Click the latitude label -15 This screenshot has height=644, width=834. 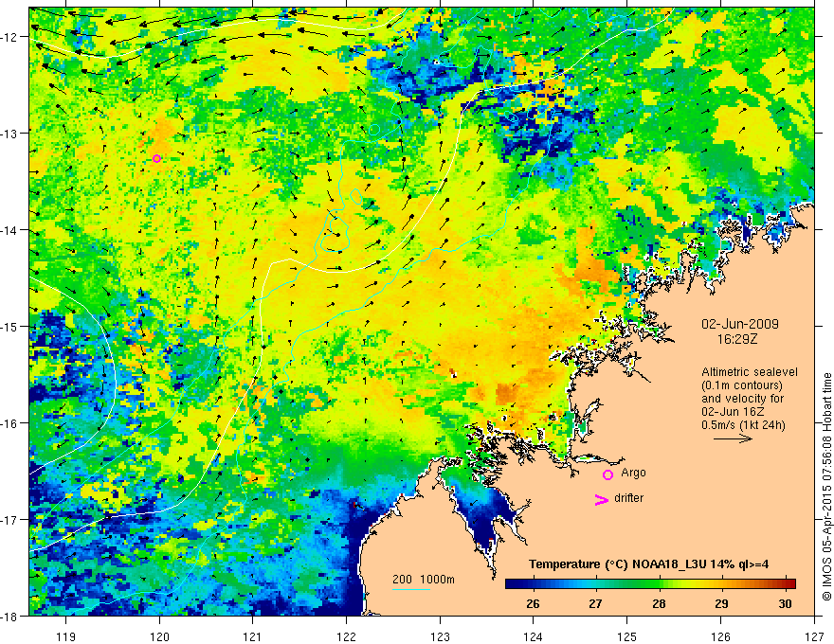pos(10,326)
